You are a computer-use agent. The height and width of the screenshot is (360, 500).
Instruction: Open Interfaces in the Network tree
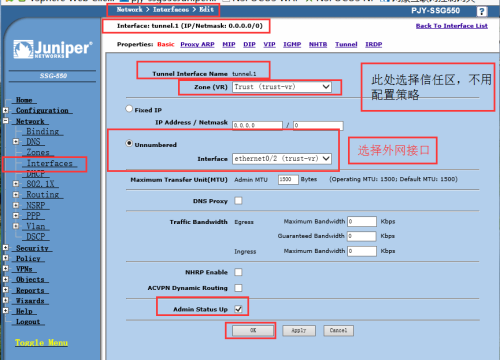(50, 163)
